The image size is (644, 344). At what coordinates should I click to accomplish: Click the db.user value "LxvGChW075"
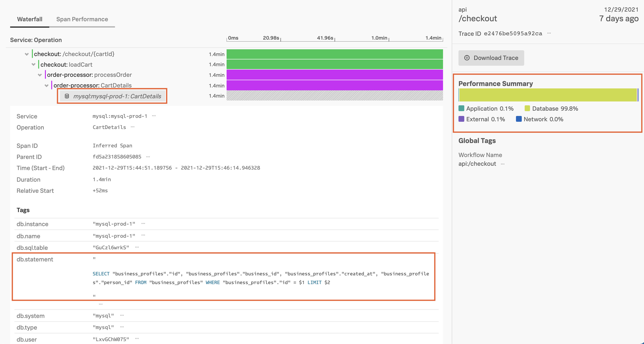tap(111, 339)
